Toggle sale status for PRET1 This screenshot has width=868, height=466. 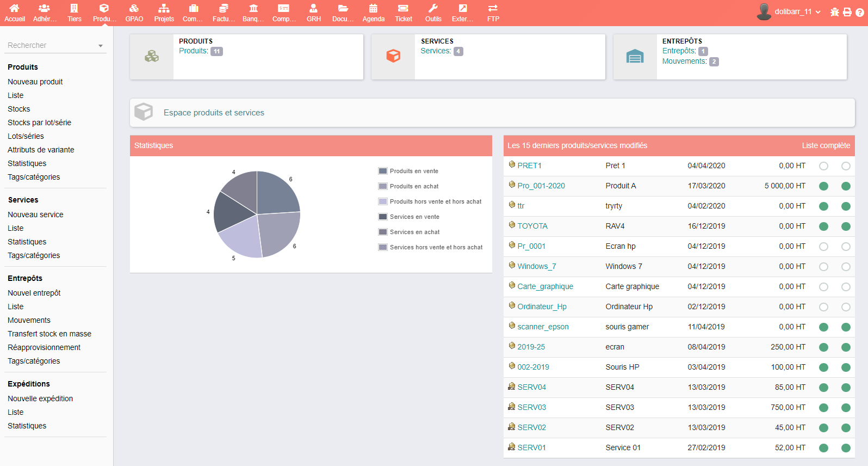[823, 166]
